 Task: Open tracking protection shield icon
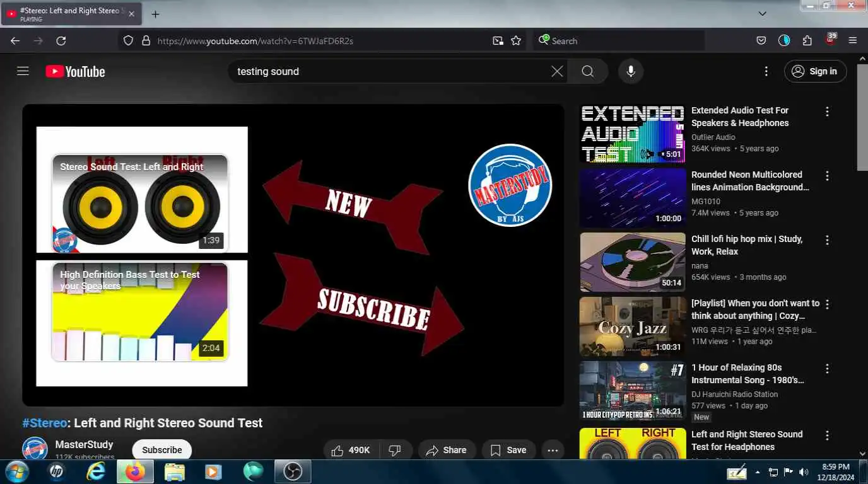(x=128, y=40)
